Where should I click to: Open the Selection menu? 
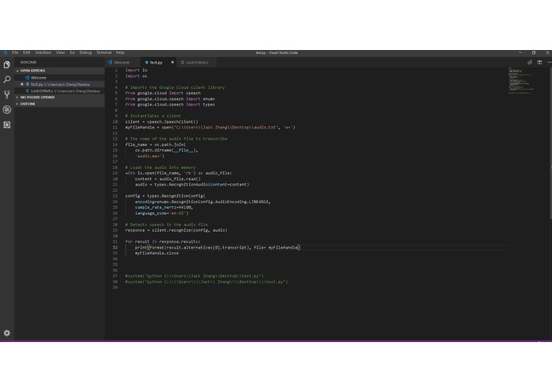pyautogui.click(x=43, y=52)
